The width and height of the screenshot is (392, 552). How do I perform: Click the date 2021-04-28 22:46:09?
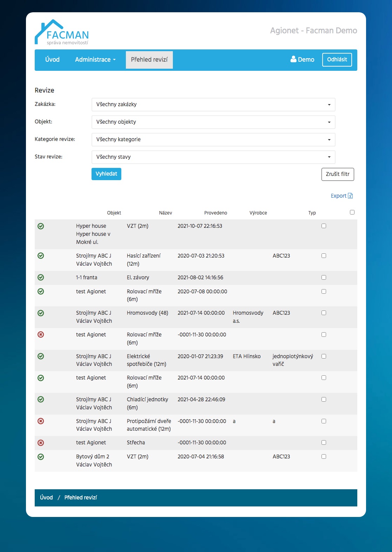pos(201,399)
